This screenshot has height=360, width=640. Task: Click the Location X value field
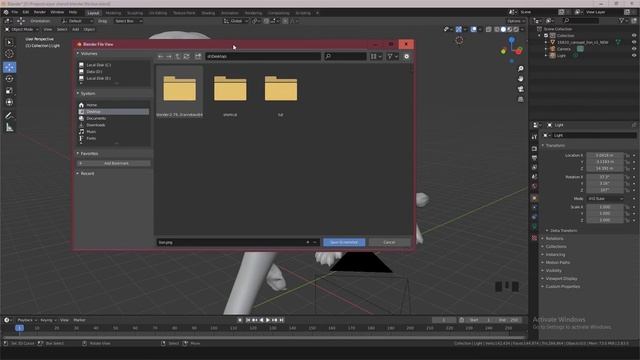[x=605, y=156]
